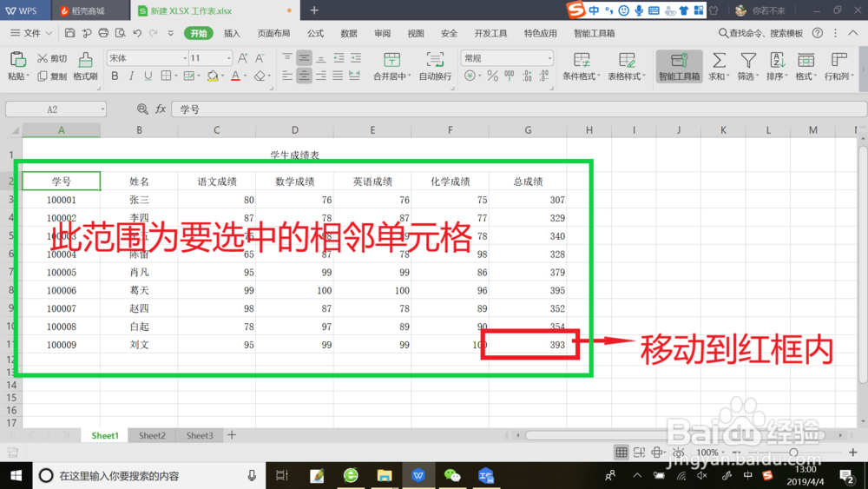Open Conditional Formatting (条件格式)

[x=582, y=66]
